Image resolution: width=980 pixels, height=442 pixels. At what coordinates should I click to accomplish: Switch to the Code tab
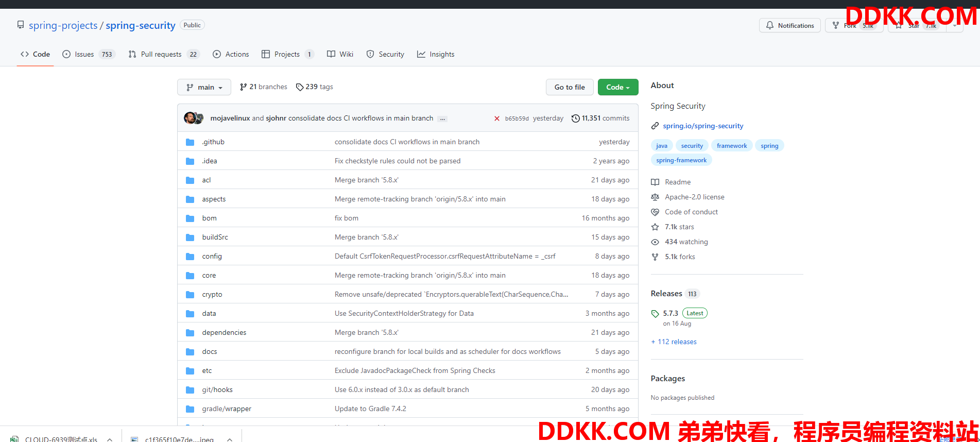pos(35,54)
